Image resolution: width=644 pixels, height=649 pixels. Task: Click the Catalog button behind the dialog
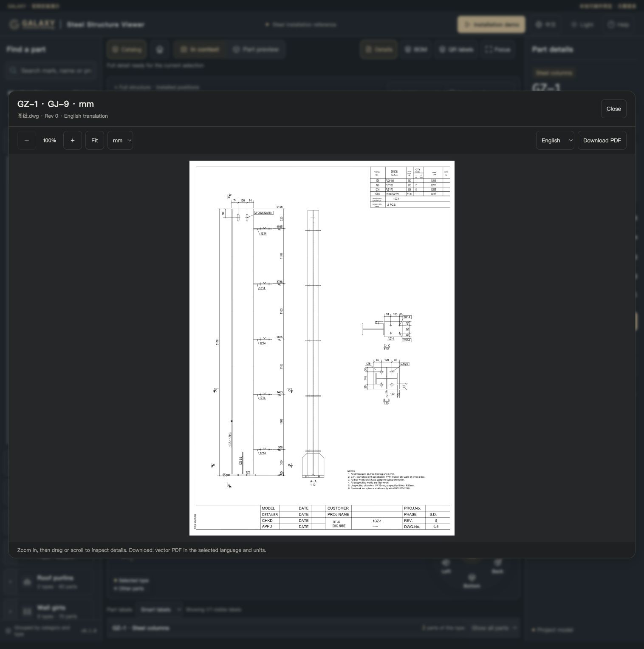coord(127,49)
